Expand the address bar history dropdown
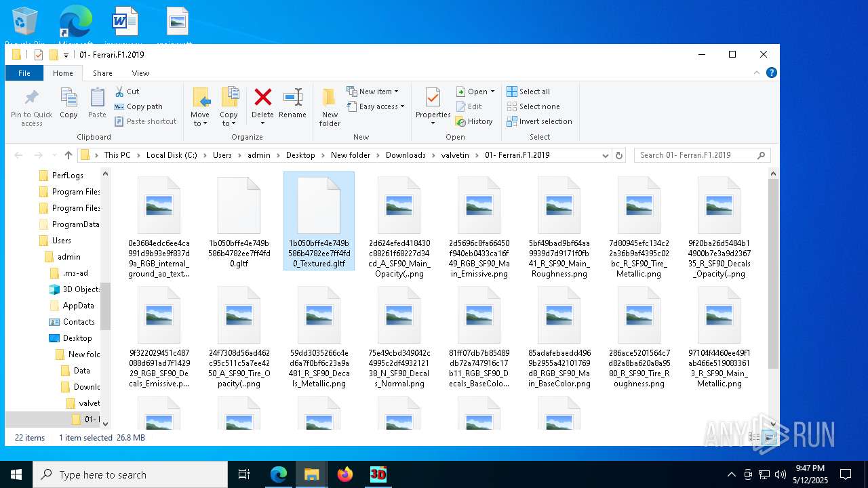Image resolution: width=868 pixels, height=488 pixels. click(x=606, y=155)
